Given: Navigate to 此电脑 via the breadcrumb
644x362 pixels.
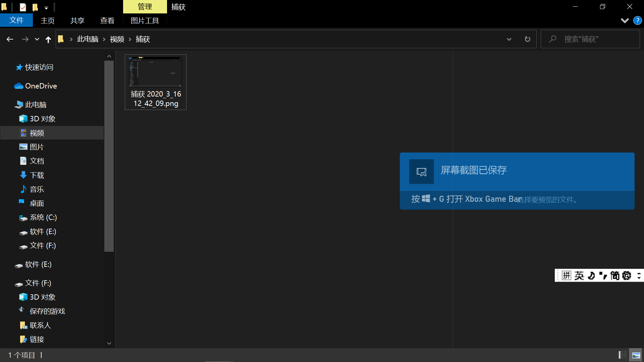Looking at the screenshot, I should point(88,39).
